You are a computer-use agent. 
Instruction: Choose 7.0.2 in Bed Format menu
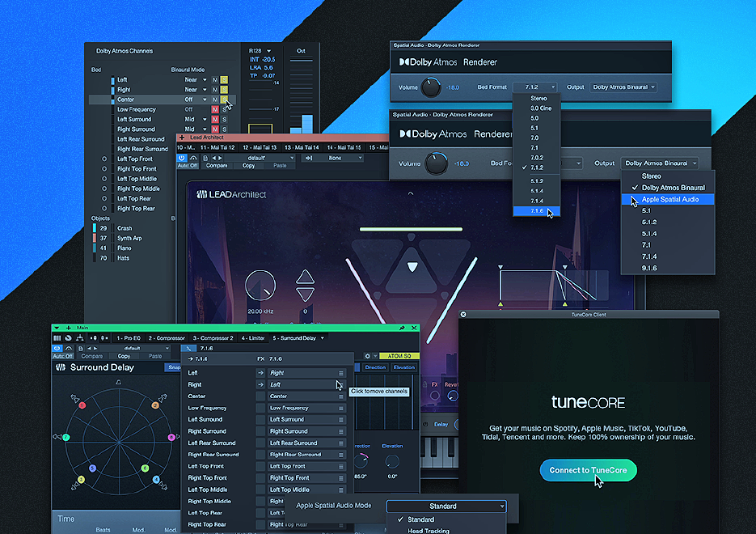click(537, 158)
